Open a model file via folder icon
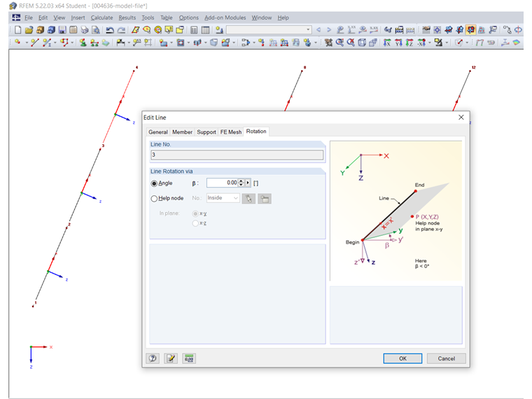The width and height of the screenshot is (532, 399). coord(29,30)
